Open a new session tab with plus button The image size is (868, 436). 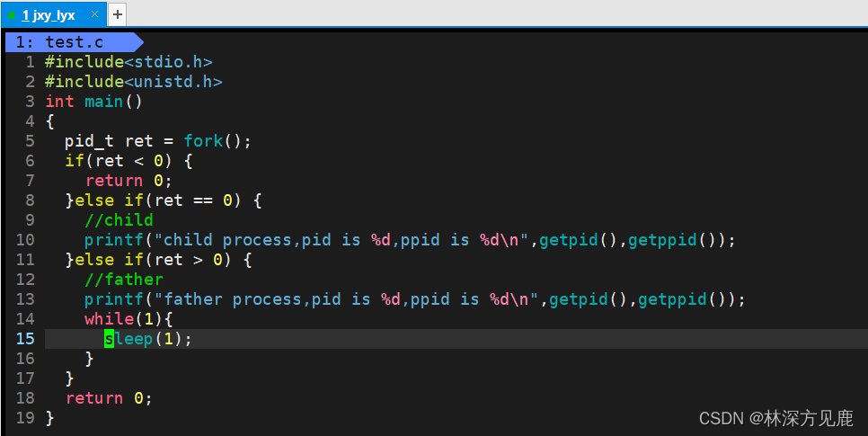[118, 15]
